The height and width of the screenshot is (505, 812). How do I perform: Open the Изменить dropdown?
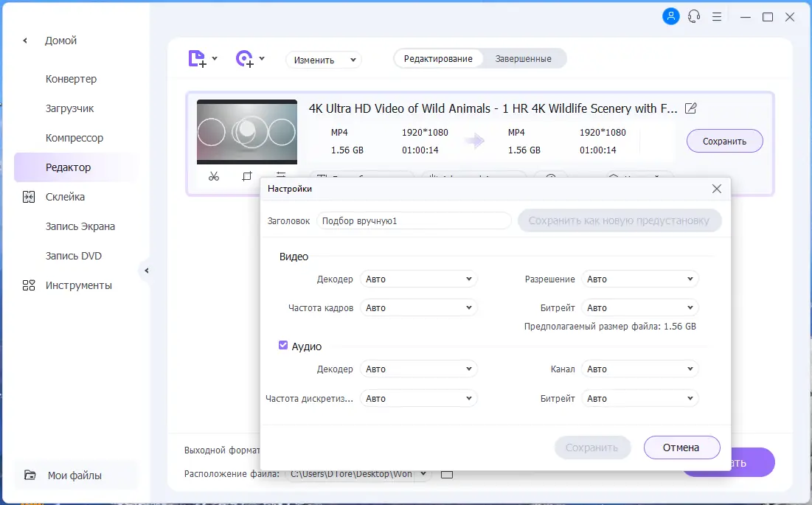tap(323, 60)
